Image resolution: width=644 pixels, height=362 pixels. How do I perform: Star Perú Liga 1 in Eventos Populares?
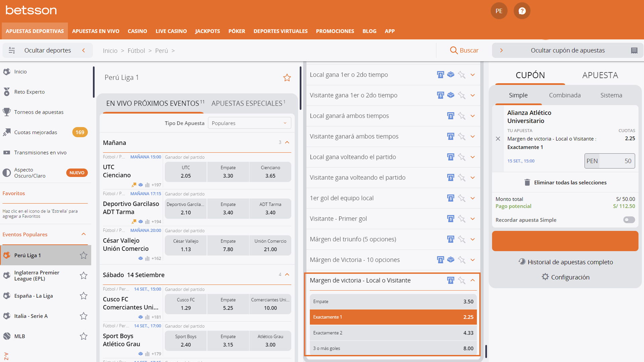point(84,255)
